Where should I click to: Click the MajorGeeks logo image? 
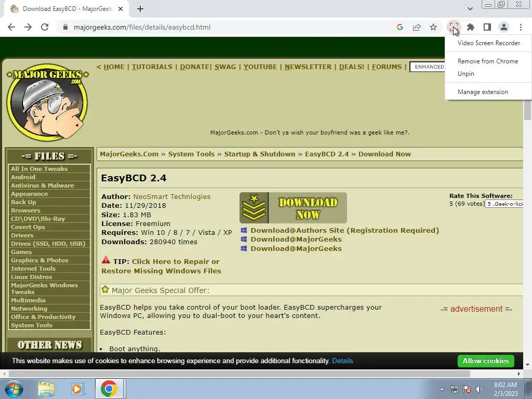(x=47, y=102)
